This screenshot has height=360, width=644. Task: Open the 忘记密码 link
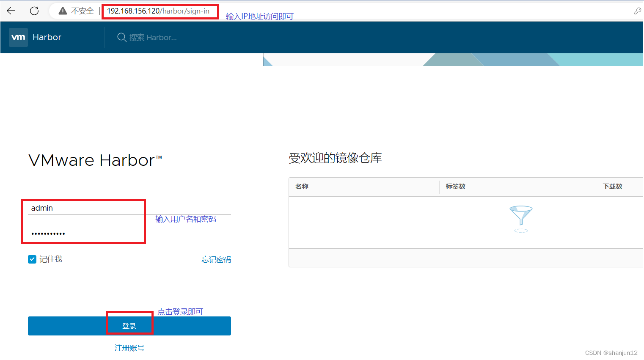pos(216,259)
